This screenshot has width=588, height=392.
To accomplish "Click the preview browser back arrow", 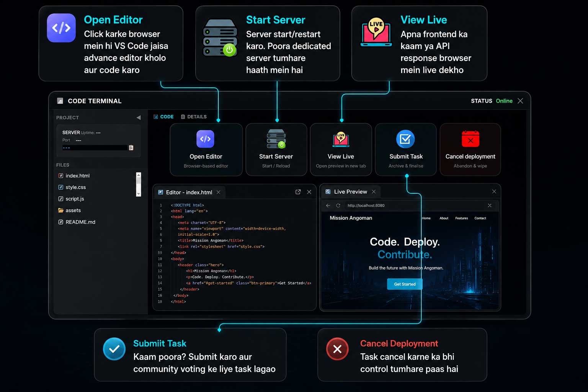I will [x=328, y=206].
